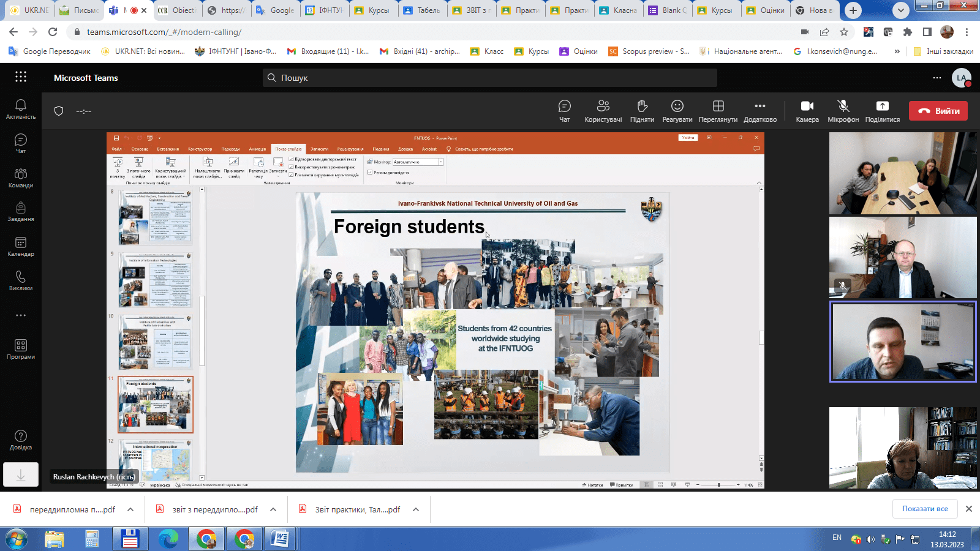Switch to Slide Sorter view in status bar

click(660, 485)
